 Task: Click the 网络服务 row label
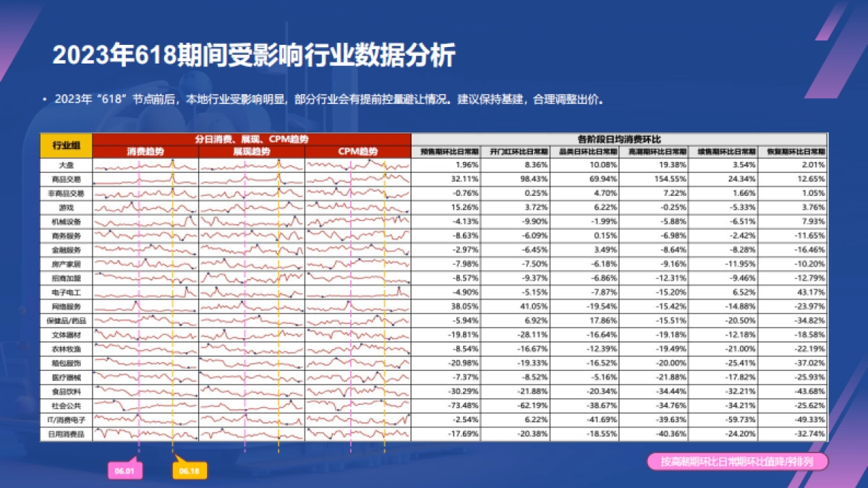coord(68,307)
